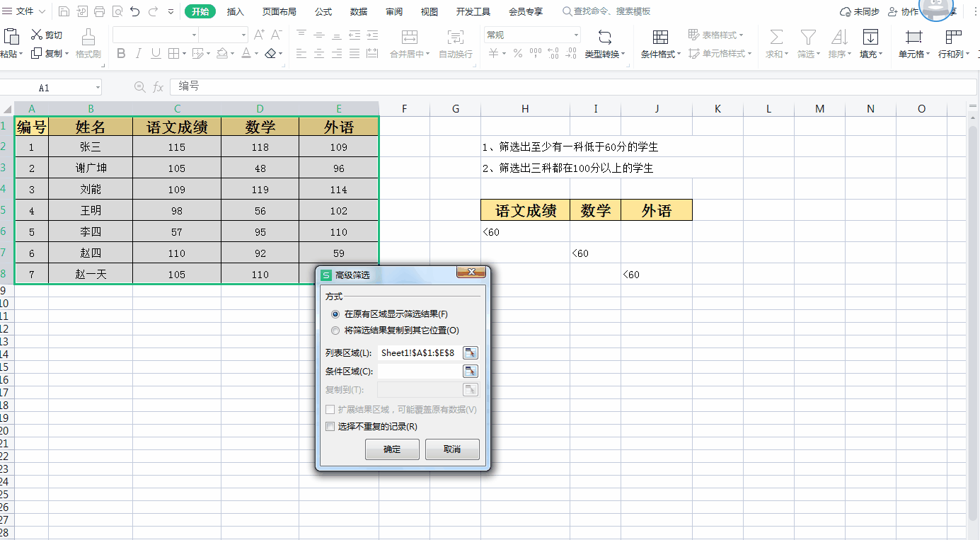Apply percent style number format
The width and height of the screenshot is (980, 540).
coord(518,53)
